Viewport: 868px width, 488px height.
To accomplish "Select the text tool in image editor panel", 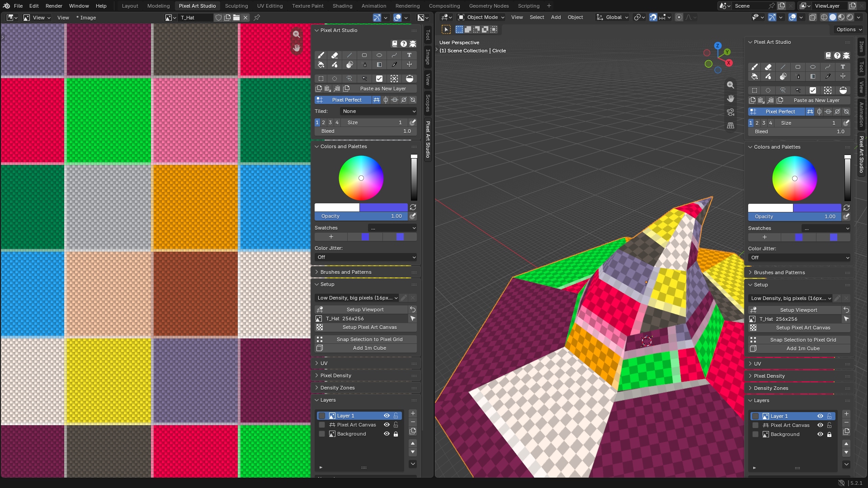I will [409, 55].
